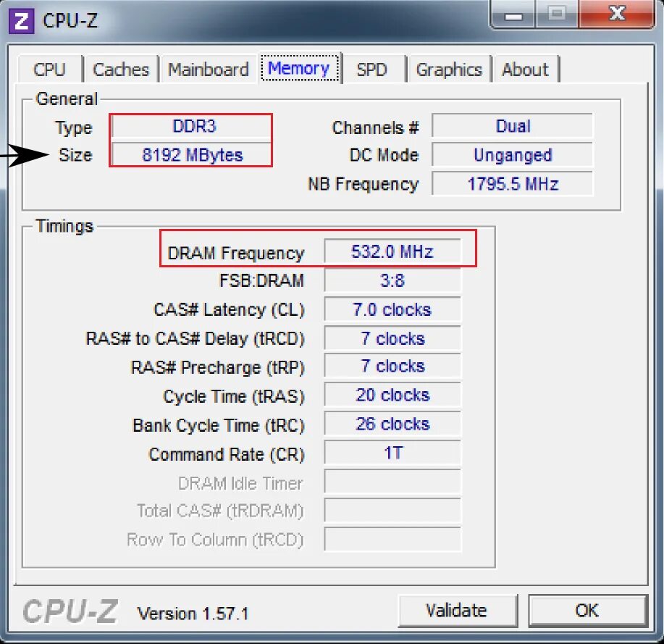This screenshot has height=644, width=664.
Task: Click the 'Channels #' label
Action: point(376,127)
